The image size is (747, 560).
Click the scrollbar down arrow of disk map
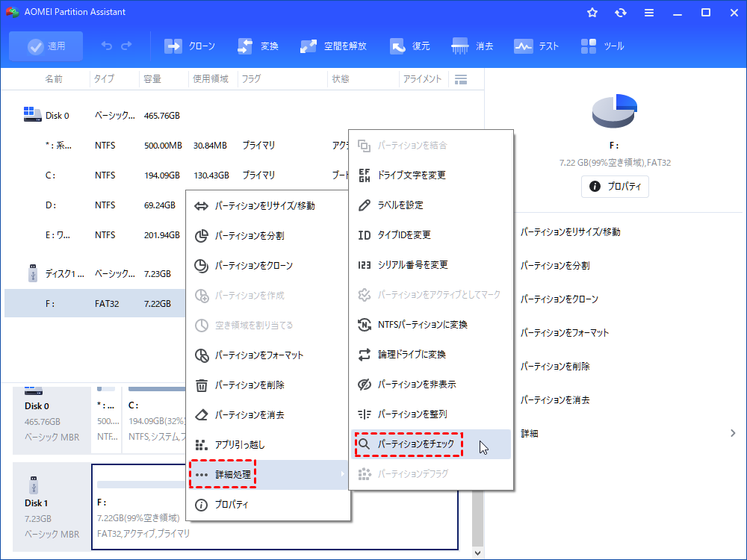coord(478,553)
